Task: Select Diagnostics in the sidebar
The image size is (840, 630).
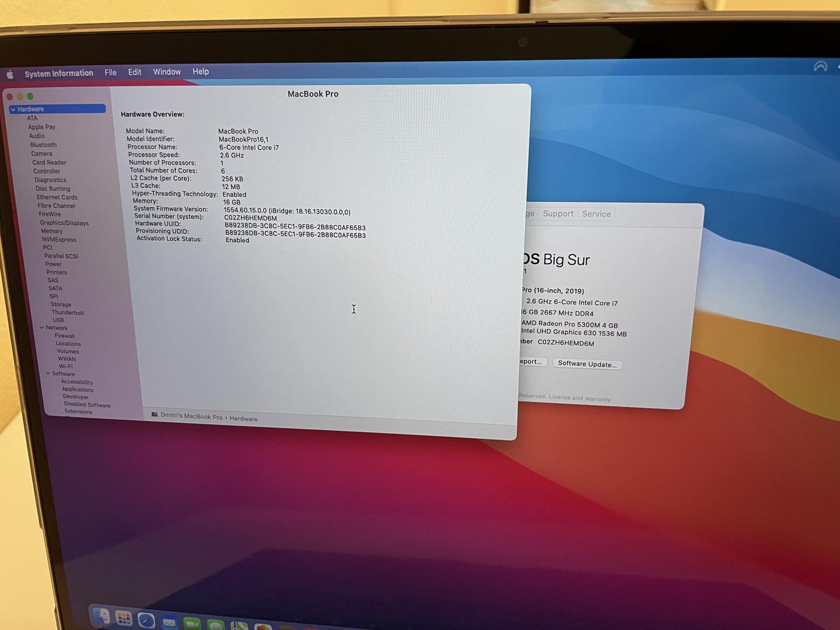Action: point(51,180)
